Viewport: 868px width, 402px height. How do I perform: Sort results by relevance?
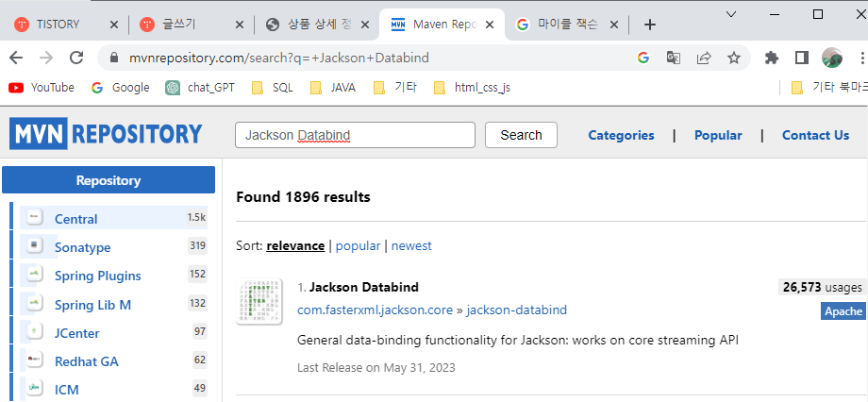point(295,246)
